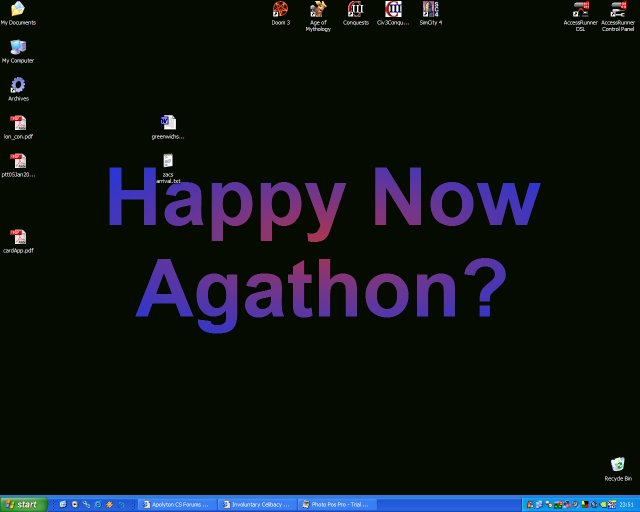This screenshot has width=640, height=512.
Task: Select the zacs arrival.txt text file
Action: pos(168,160)
